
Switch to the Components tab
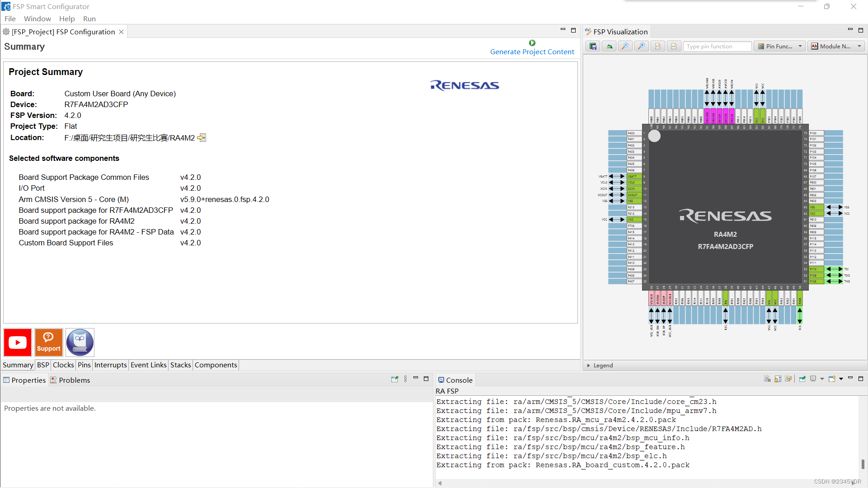point(216,365)
